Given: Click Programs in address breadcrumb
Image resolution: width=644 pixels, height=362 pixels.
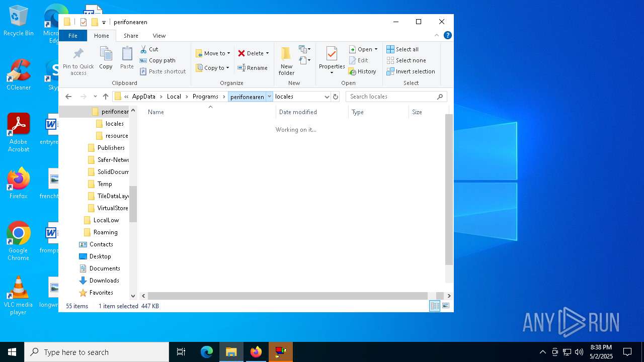Looking at the screenshot, I should click(205, 97).
